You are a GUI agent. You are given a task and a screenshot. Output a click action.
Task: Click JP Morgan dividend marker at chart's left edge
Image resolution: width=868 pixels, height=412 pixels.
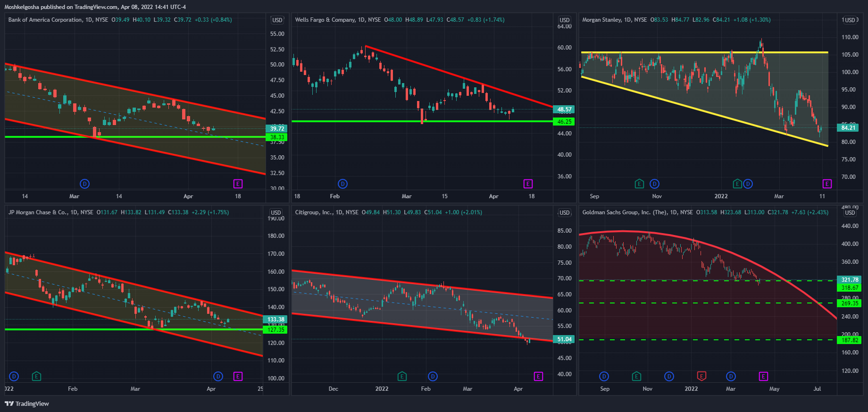coord(14,376)
